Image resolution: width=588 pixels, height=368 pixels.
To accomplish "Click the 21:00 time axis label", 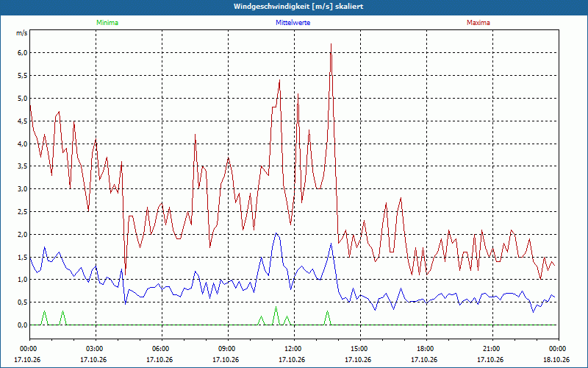I will point(492,349).
